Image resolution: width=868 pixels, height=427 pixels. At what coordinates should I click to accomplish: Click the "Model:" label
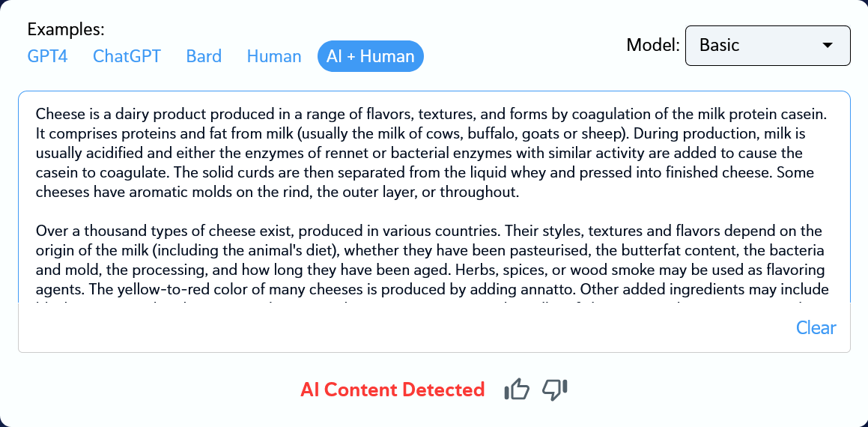click(x=652, y=45)
